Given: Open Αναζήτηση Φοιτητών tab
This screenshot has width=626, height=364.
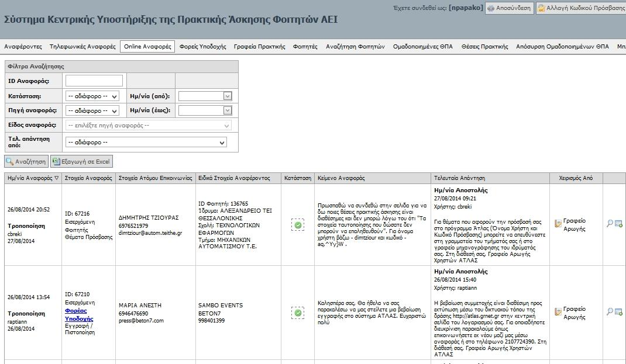Looking at the screenshot, I should click(x=355, y=47).
